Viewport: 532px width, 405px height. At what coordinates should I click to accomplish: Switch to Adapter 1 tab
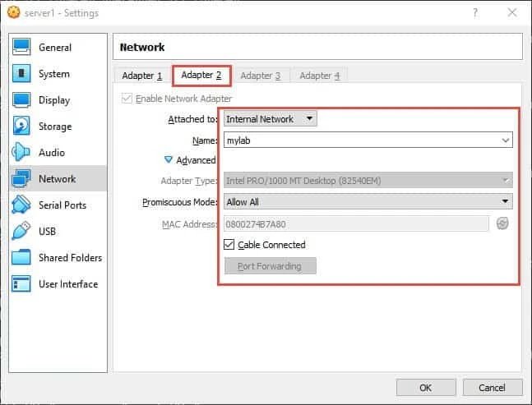pos(142,76)
